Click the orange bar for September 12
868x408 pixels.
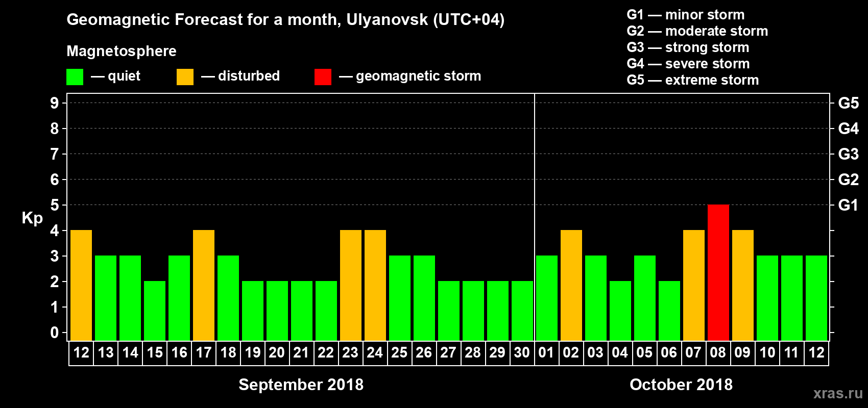[81, 286]
